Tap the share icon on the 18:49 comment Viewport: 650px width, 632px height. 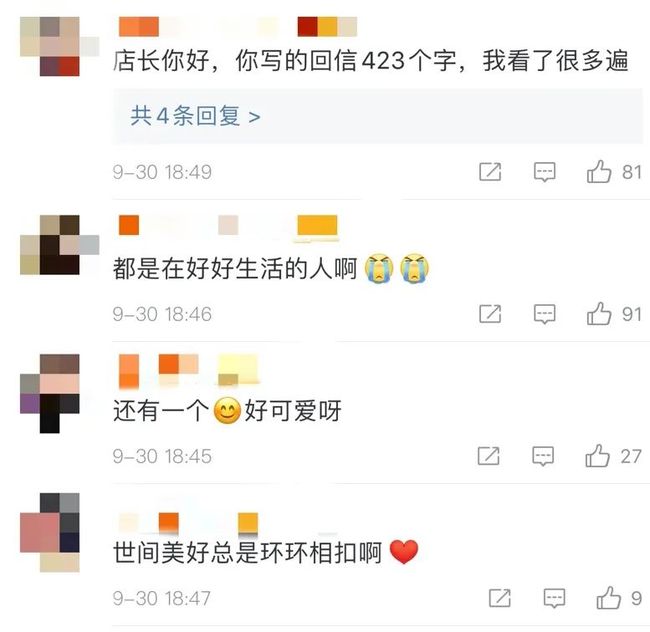point(490,172)
